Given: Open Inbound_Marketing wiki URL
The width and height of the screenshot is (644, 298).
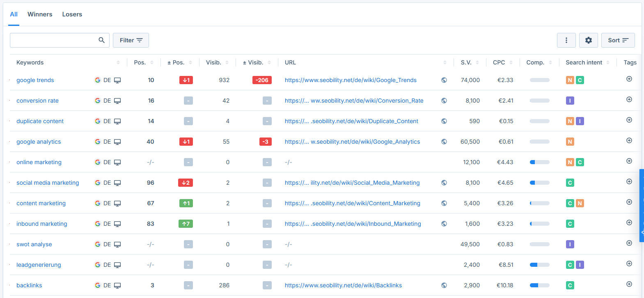Looking at the screenshot, I should click(353, 224).
